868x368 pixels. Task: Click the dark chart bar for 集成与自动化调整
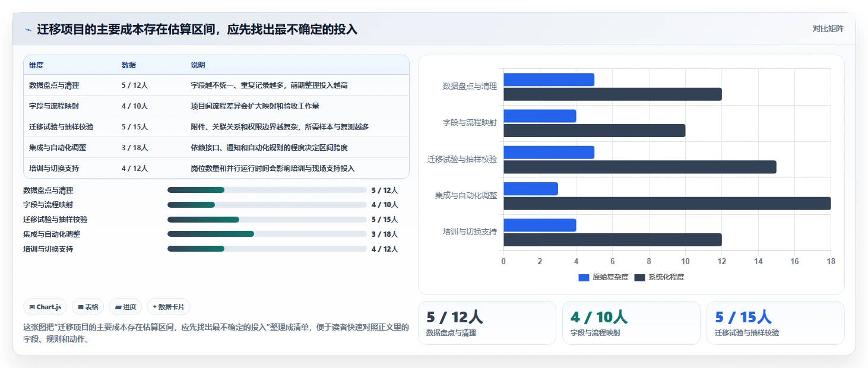[x=667, y=203]
